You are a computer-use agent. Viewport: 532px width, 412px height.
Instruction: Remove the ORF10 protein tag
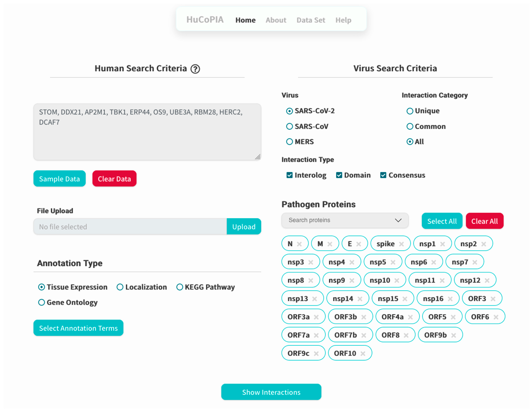tap(363, 353)
